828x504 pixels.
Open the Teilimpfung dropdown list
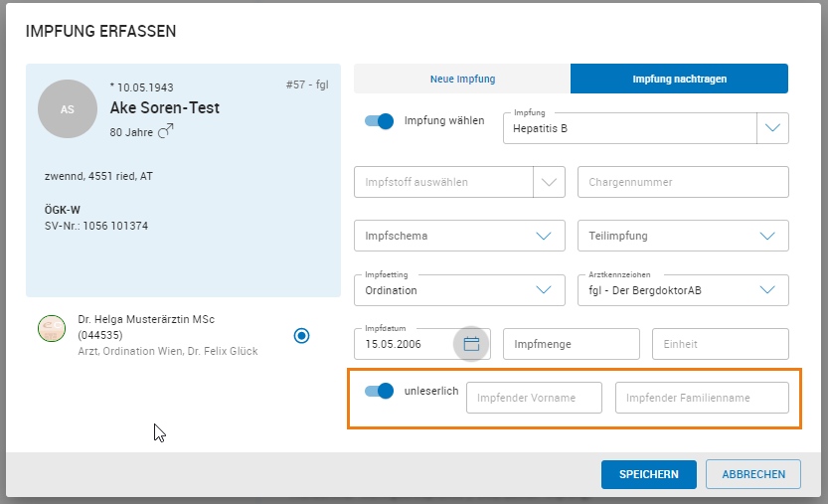point(767,237)
